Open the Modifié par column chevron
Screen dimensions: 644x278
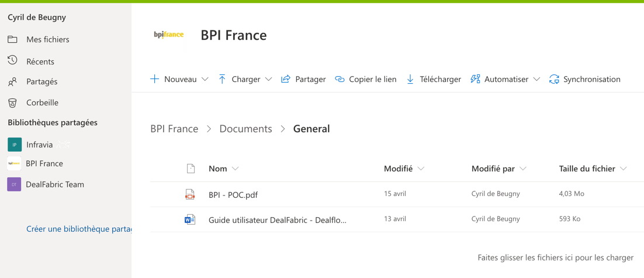pyautogui.click(x=523, y=169)
